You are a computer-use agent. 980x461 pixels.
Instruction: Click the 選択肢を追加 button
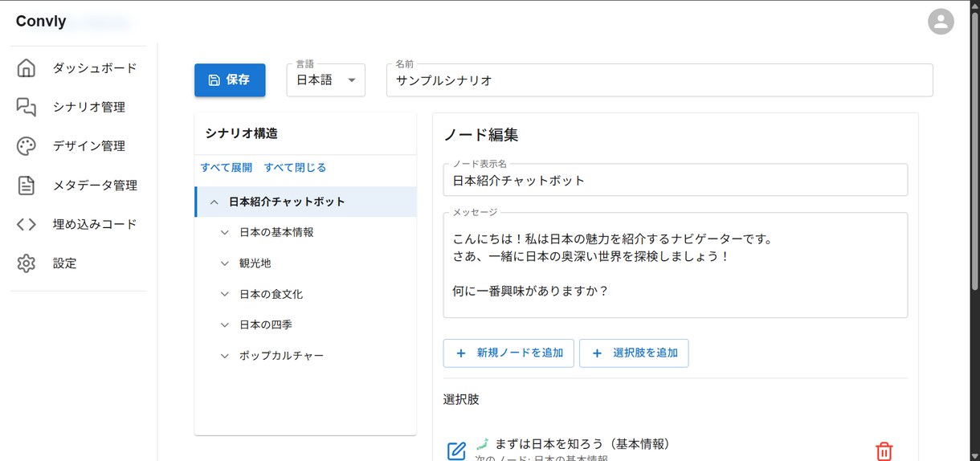pos(634,353)
